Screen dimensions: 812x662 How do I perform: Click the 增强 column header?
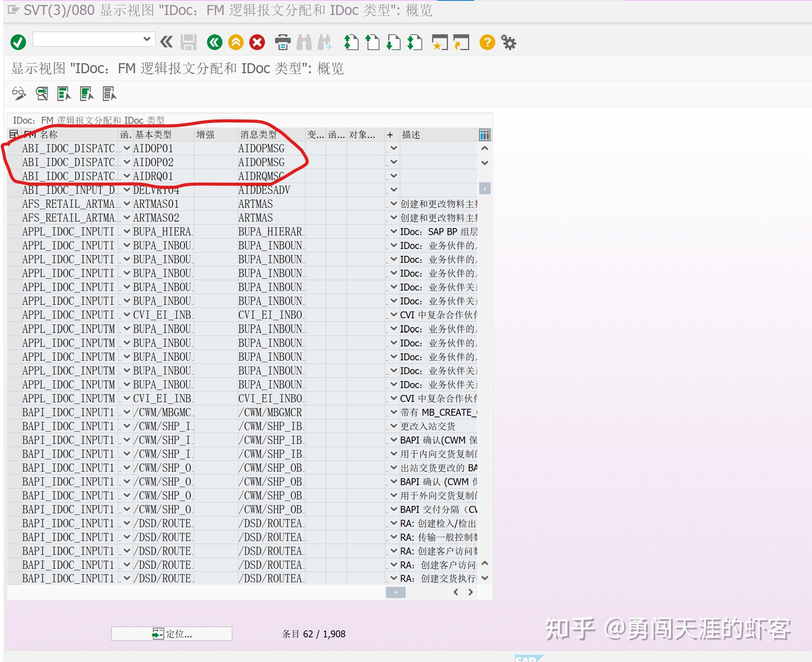[216, 134]
